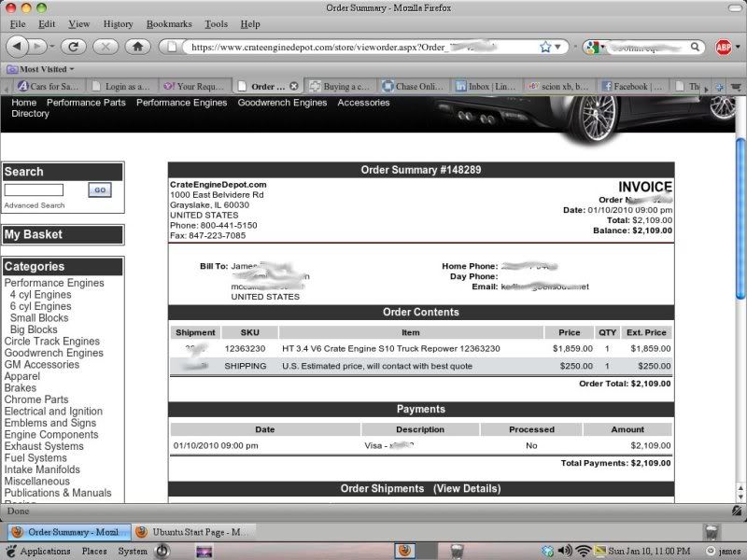Image resolution: width=747 pixels, height=560 pixels.
Task: Open the 4 cyl Engines category
Action: click(40, 294)
